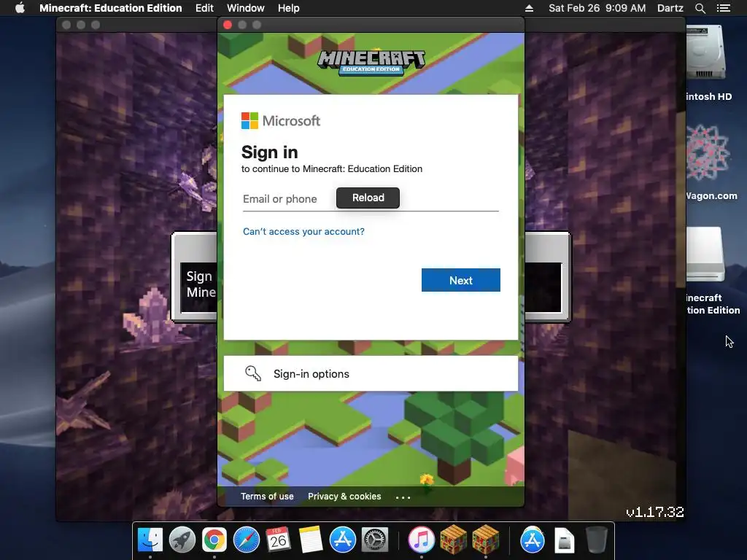Click the Minecraft Education Edition logo

click(x=371, y=63)
